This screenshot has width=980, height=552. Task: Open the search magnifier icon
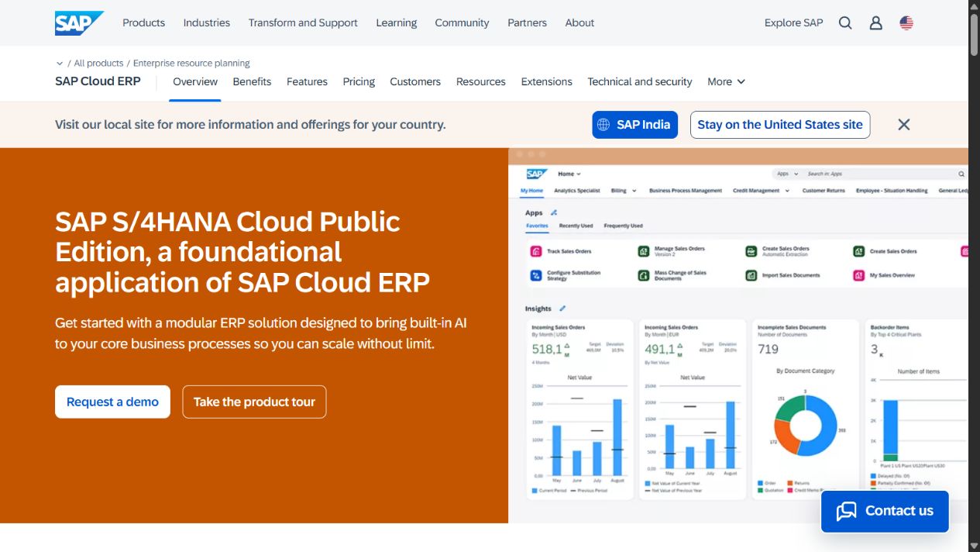coord(845,23)
